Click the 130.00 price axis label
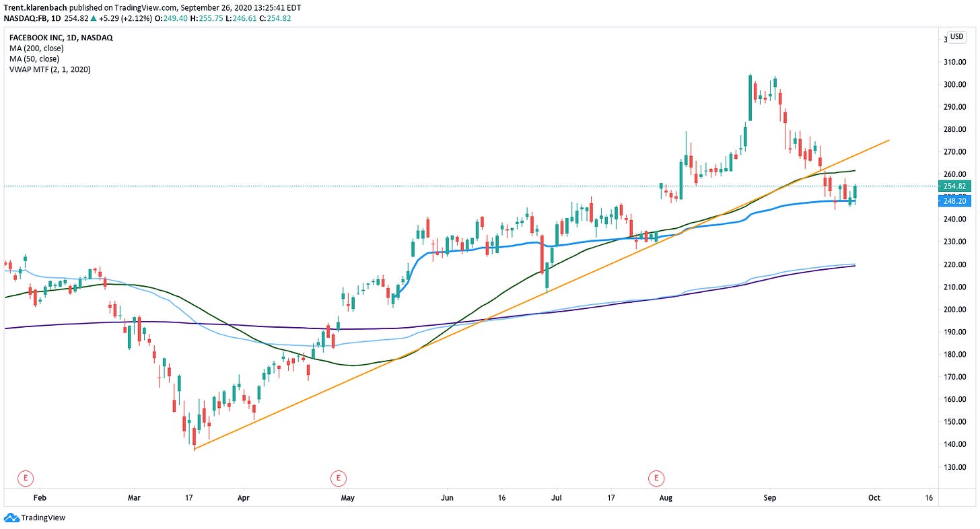980x529 pixels. (x=956, y=467)
